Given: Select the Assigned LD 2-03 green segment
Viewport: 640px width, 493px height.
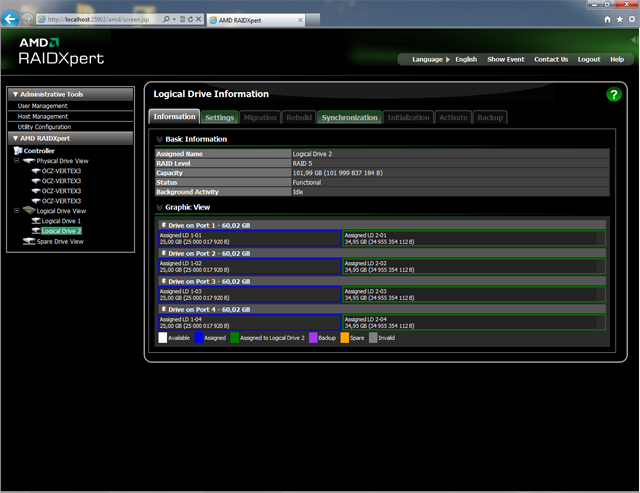Looking at the screenshot, I should pos(474,294).
